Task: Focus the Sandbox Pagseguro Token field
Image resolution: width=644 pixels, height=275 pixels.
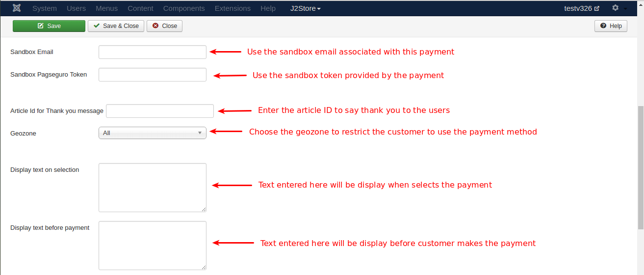Action: [x=153, y=75]
